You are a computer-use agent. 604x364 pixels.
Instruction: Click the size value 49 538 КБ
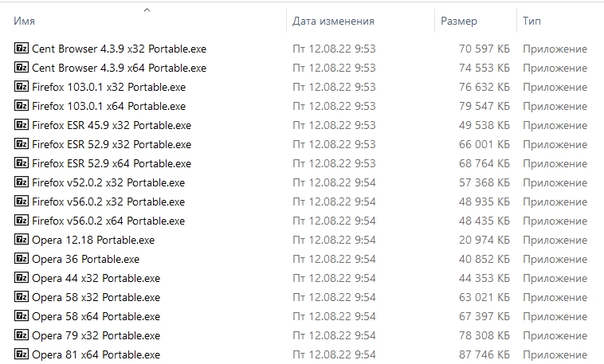click(484, 125)
